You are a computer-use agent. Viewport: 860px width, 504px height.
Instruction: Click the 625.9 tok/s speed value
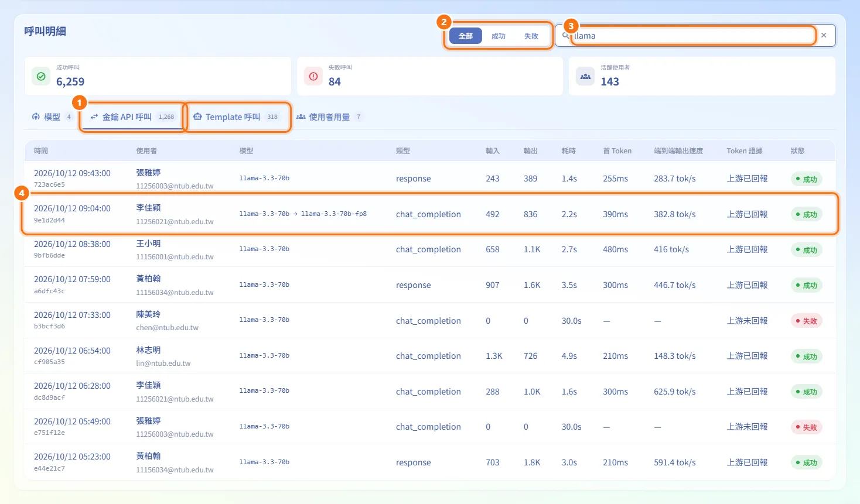coord(675,392)
